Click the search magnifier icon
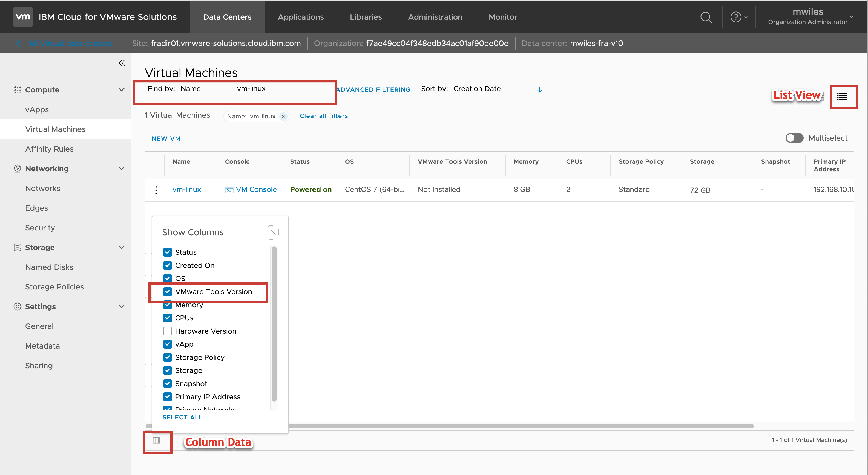This screenshot has width=868, height=475. coord(706,17)
